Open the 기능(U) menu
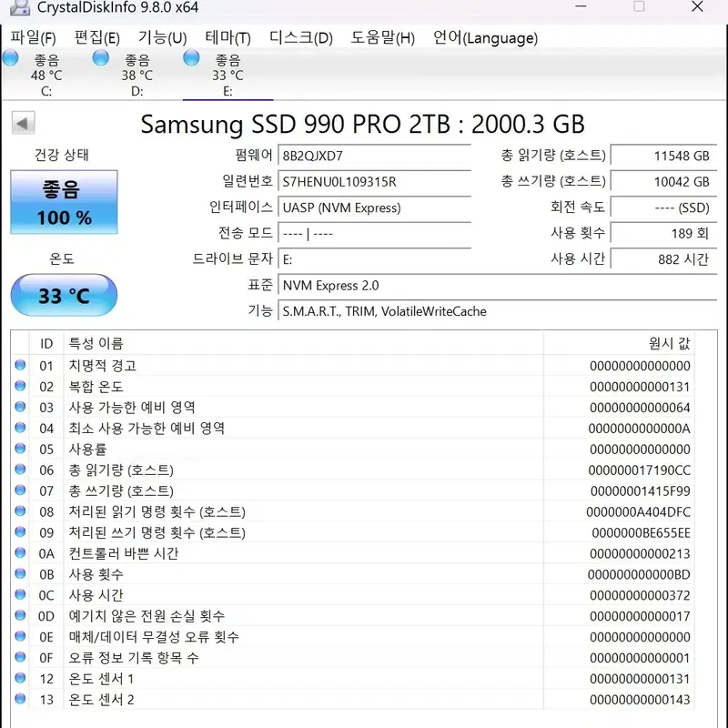728x728 pixels. tap(163, 37)
